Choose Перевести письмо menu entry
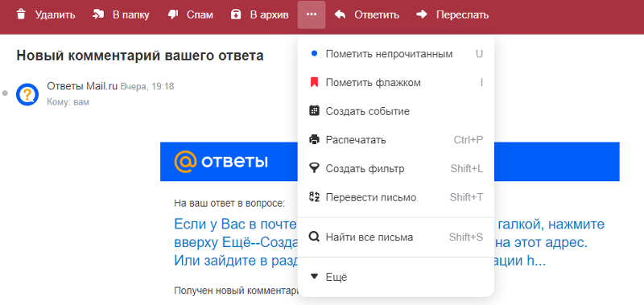The image size is (644, 305). (x=395, y=197)
